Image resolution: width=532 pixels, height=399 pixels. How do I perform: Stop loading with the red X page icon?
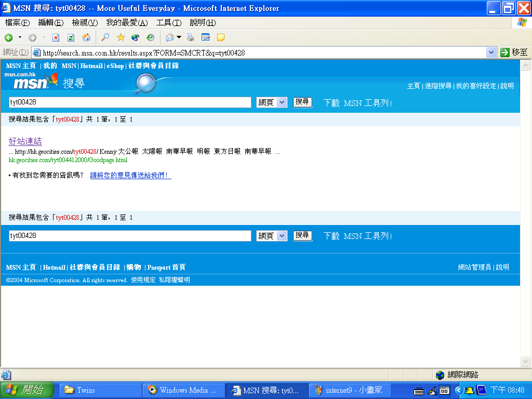click(56, 37)
